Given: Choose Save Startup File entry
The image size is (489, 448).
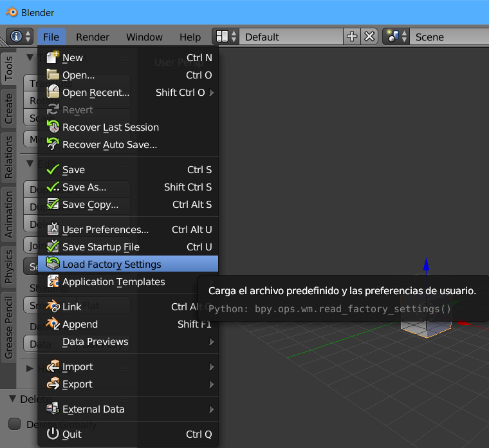Looking at the screenshot, I should click(x=128, y=247).
